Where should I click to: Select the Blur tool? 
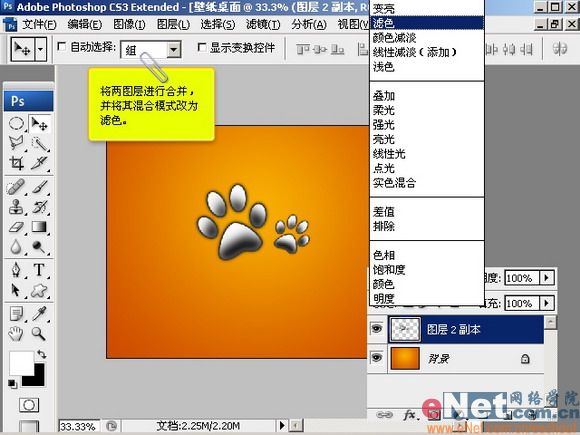pyautogui.click(x=16, y=246)
